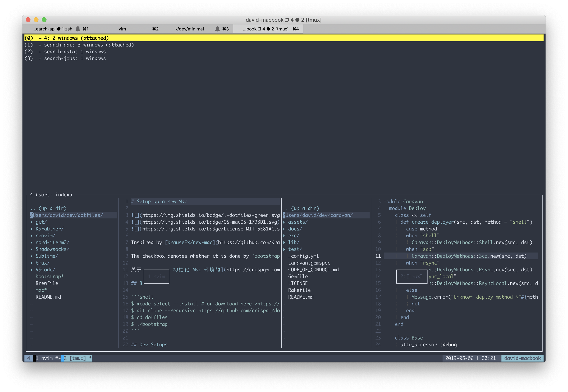
Task: Open the Rakefile entry
Action: tap(299, 290)
